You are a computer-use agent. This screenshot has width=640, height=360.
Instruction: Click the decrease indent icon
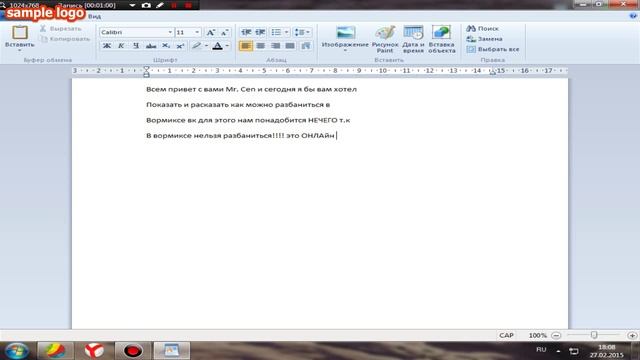click(x=246, y=32)
